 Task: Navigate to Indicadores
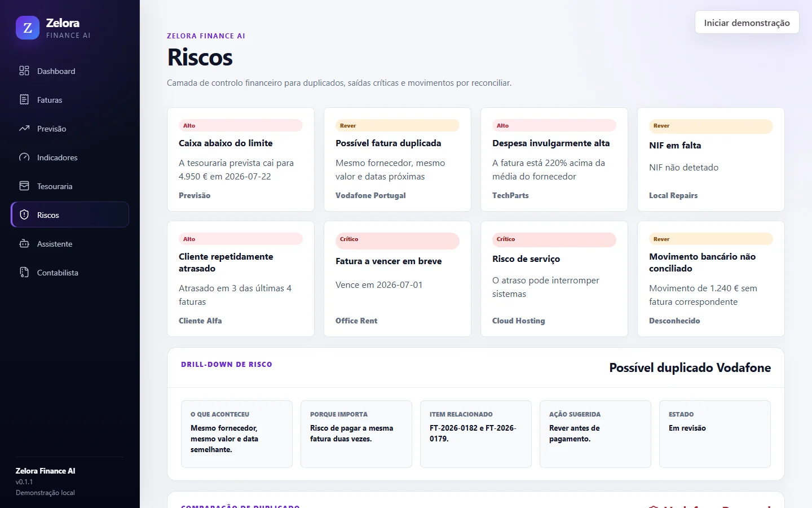point(70,157)
